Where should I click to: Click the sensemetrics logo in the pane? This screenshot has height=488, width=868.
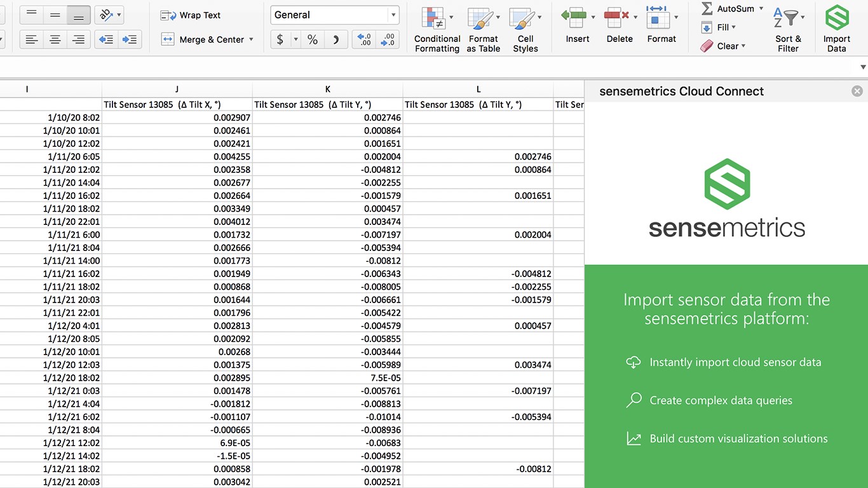tap(727, 198)
